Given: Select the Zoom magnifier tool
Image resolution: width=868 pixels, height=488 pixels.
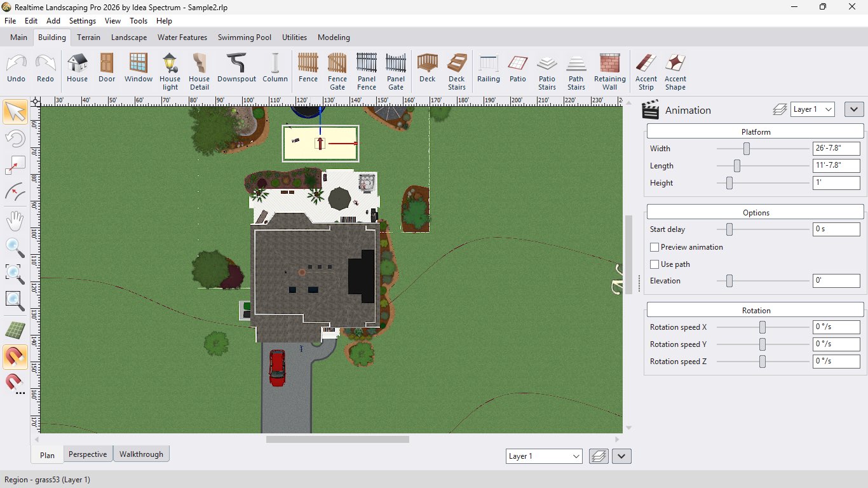Looking at the screenshot, I should 14,248.
